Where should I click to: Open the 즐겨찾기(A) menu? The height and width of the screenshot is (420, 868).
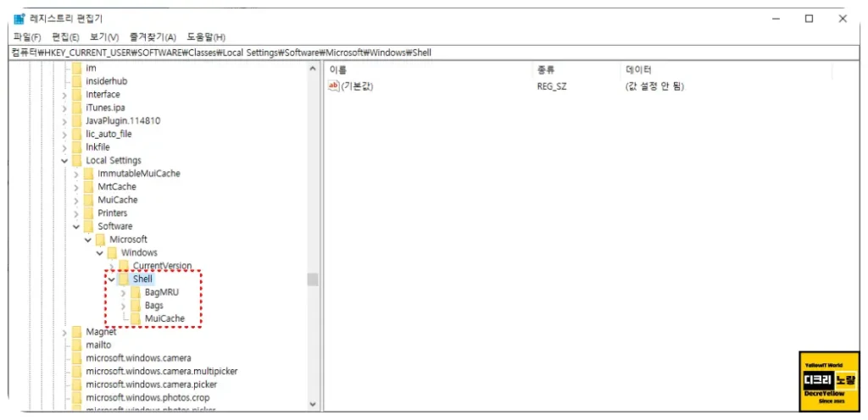pos(153,37)
